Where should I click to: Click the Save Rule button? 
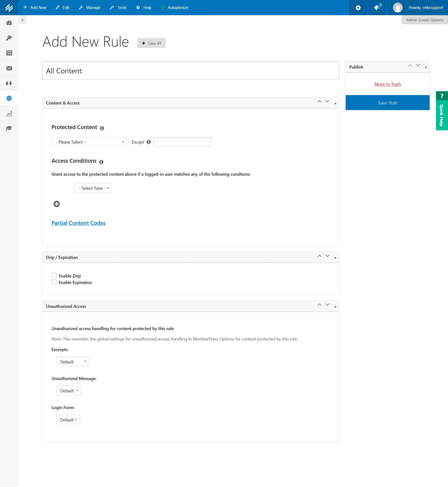pos(387,103)
